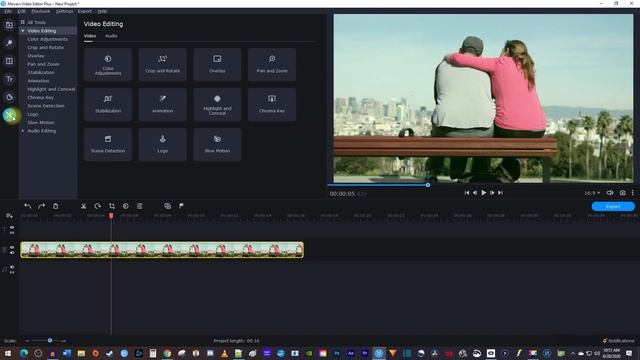Click the preview progress bar handle

click(x=428, y=185)
